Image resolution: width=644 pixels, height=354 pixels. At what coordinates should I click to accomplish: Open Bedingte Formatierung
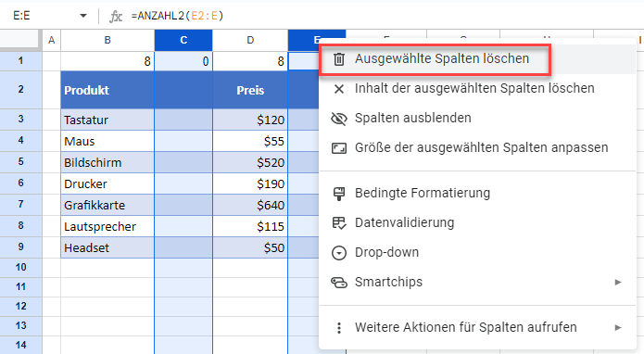[423, 193]
